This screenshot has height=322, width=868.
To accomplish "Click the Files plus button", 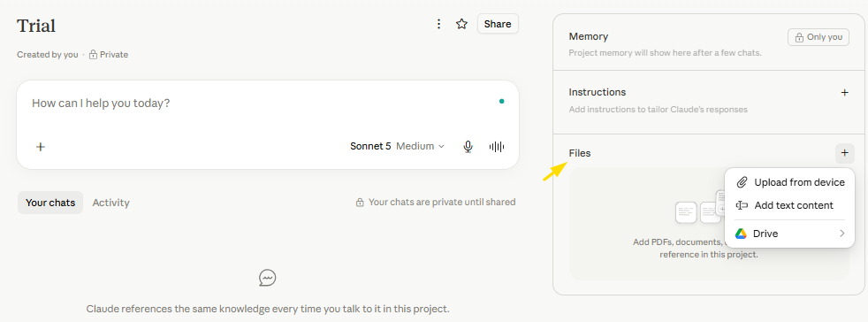I will pos(845,152).
